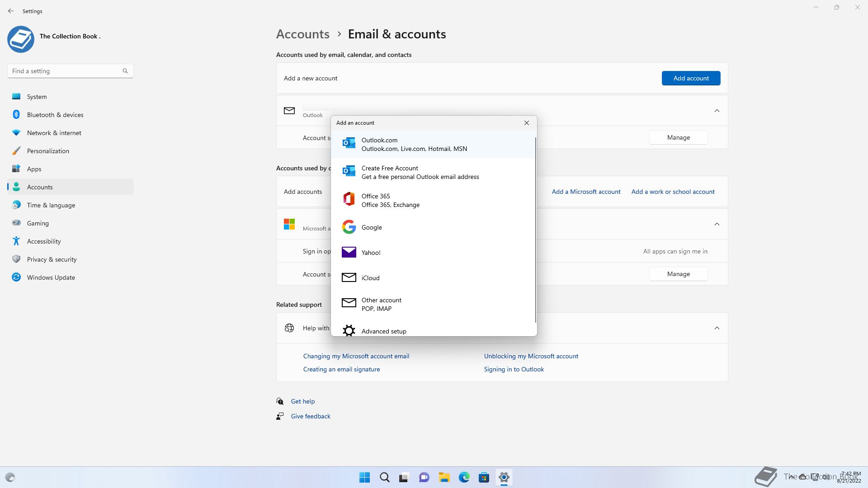868x488 pixels.
Task: Open Unblocking my Microsoft account link
Action: point(531,356)
